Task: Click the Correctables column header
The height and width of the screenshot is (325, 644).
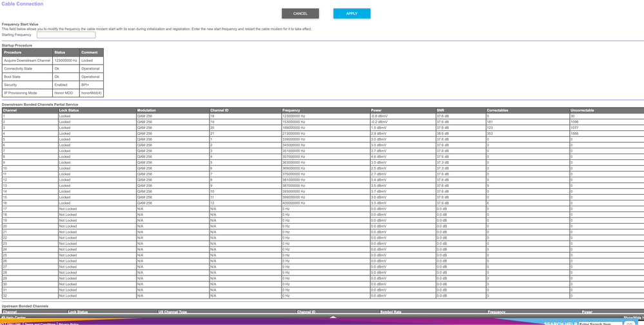Action: (498, 110)
